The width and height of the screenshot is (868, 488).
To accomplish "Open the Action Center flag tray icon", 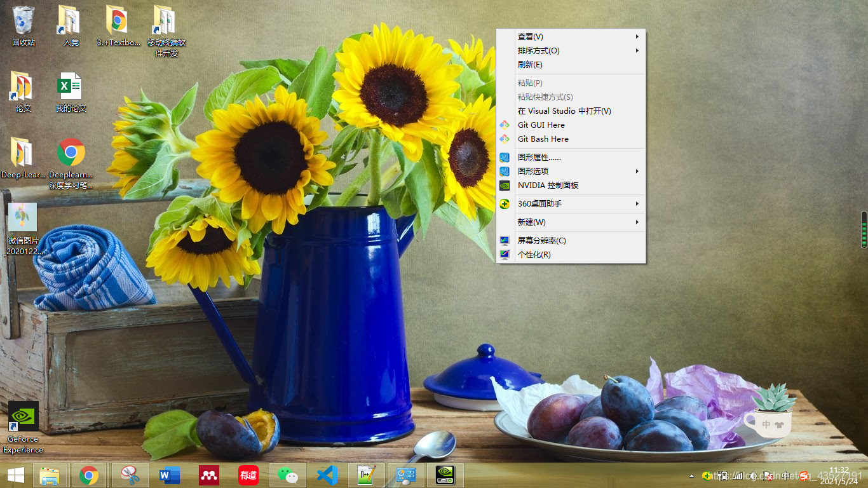I will (x=769, y=476).
